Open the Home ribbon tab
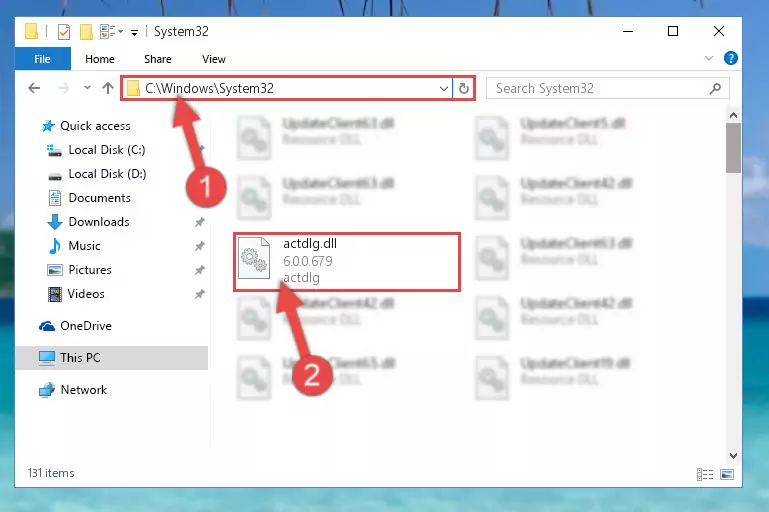 [x=100, y=59]
